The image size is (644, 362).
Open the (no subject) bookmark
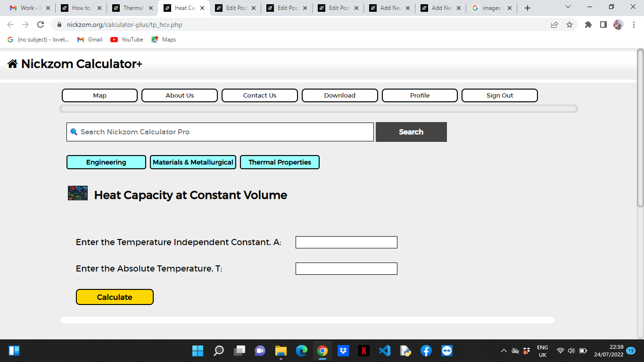click(x=38, y=40)
